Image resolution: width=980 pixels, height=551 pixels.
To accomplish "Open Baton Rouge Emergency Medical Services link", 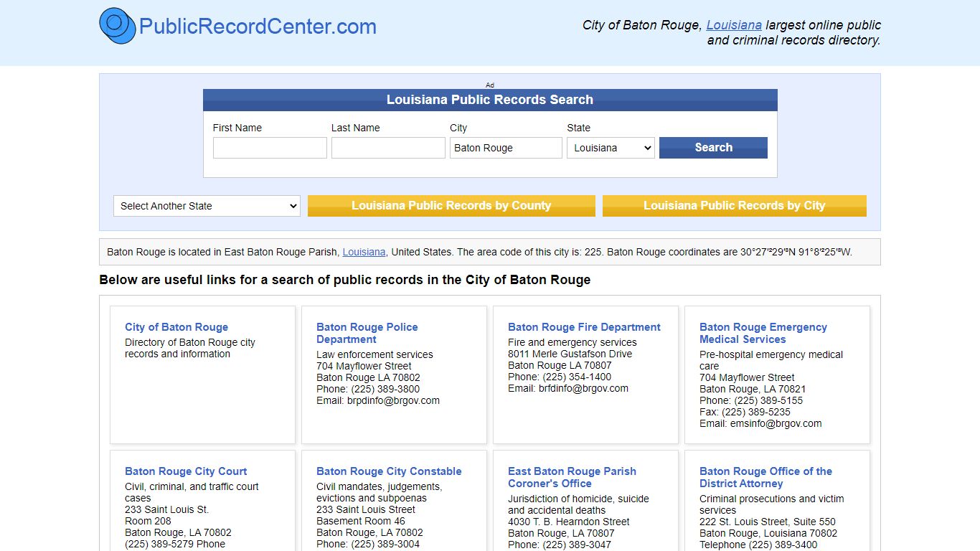I will (763, 333).
